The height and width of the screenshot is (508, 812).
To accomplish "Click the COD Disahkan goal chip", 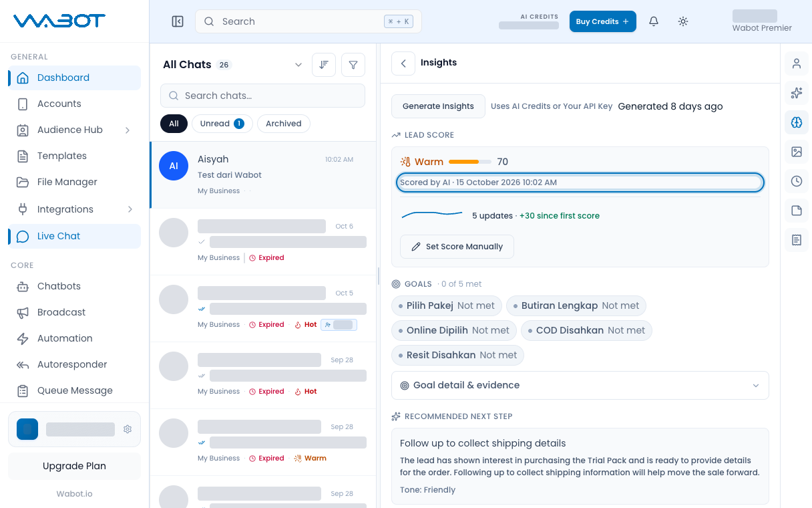I will 586,330.
